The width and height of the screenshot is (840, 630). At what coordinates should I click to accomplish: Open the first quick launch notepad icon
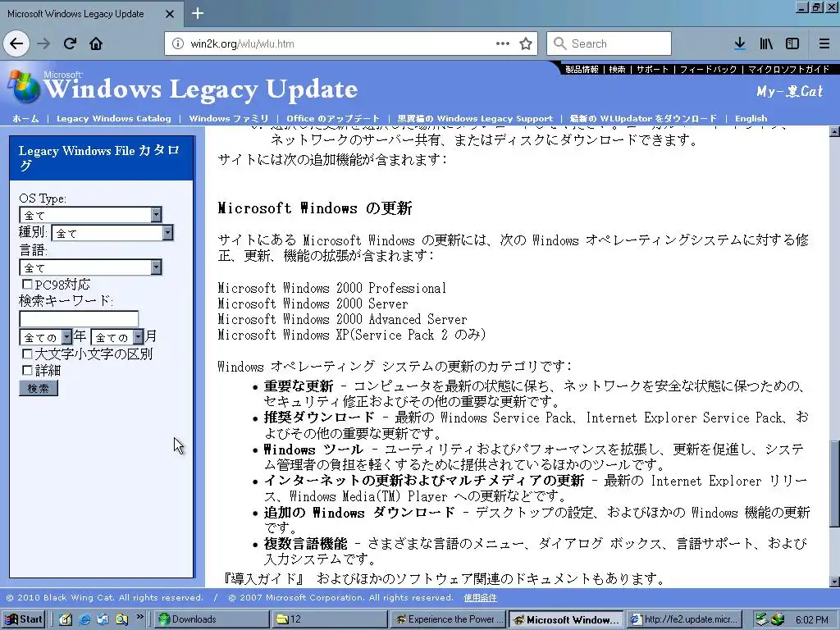pos(66,619)
